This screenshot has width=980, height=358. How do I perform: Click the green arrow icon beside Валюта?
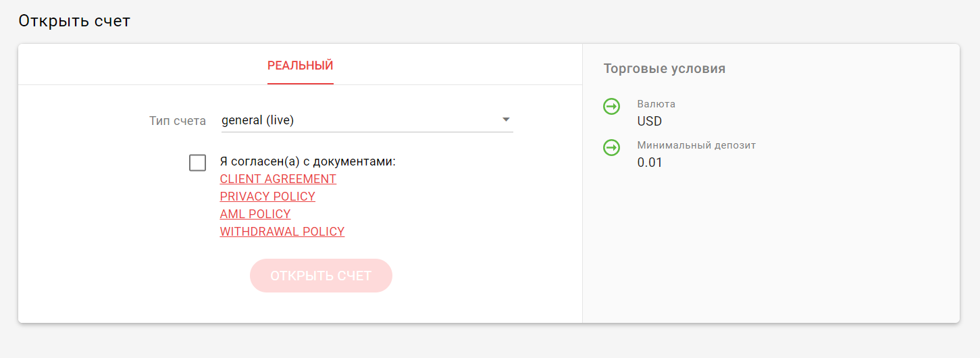(x=611, y=107)
